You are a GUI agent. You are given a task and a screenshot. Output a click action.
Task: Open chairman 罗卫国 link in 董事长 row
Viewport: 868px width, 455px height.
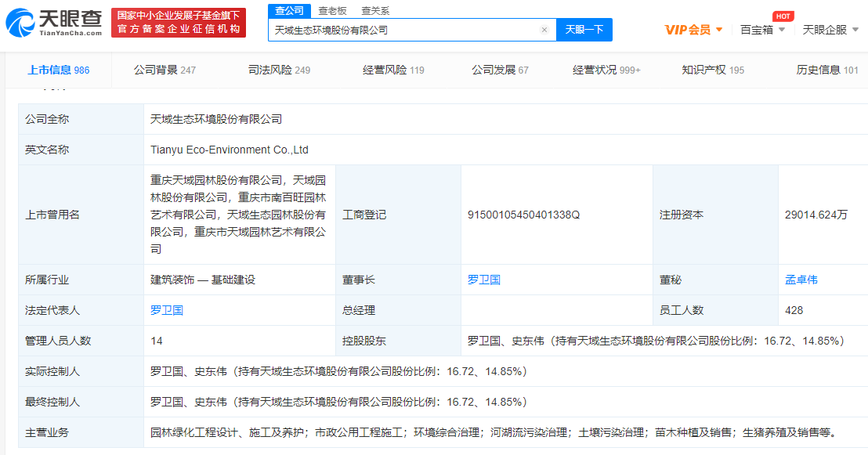point(484,280)
